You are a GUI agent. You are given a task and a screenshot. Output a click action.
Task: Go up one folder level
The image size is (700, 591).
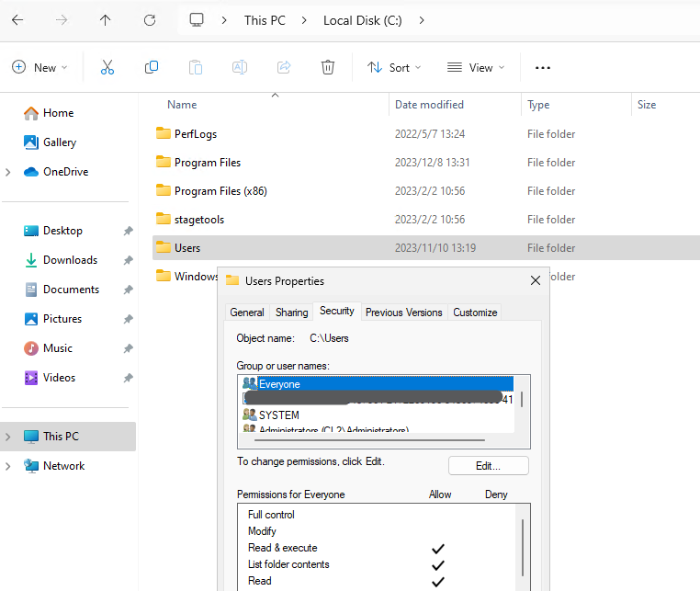(106, 20)
